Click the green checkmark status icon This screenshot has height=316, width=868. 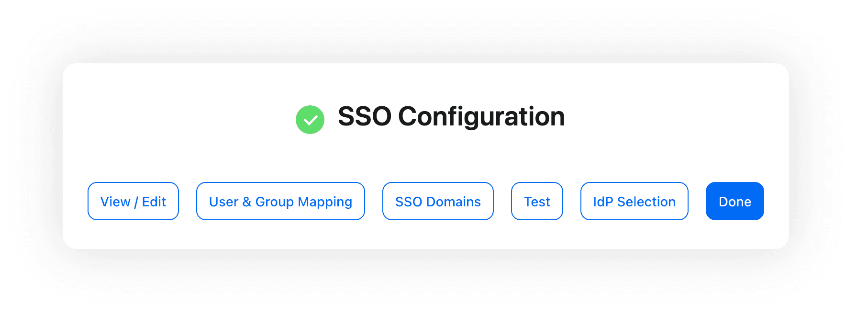pos(310,120)
